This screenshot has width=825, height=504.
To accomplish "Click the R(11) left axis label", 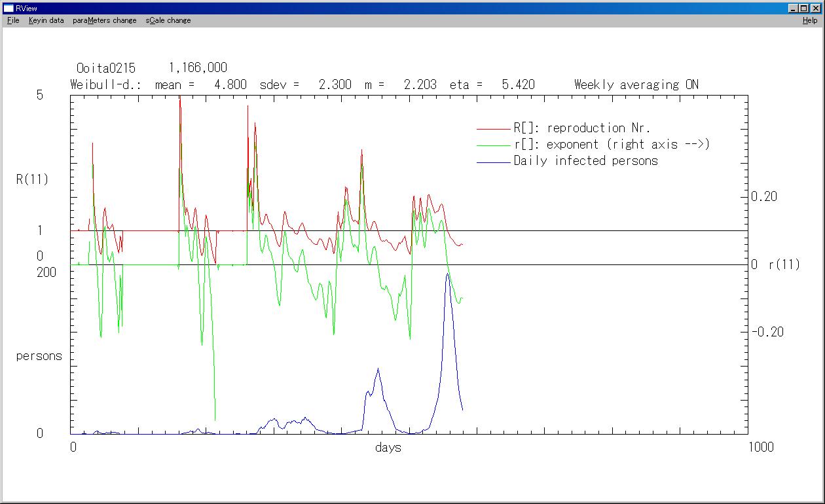I will [x=32, y=179].
